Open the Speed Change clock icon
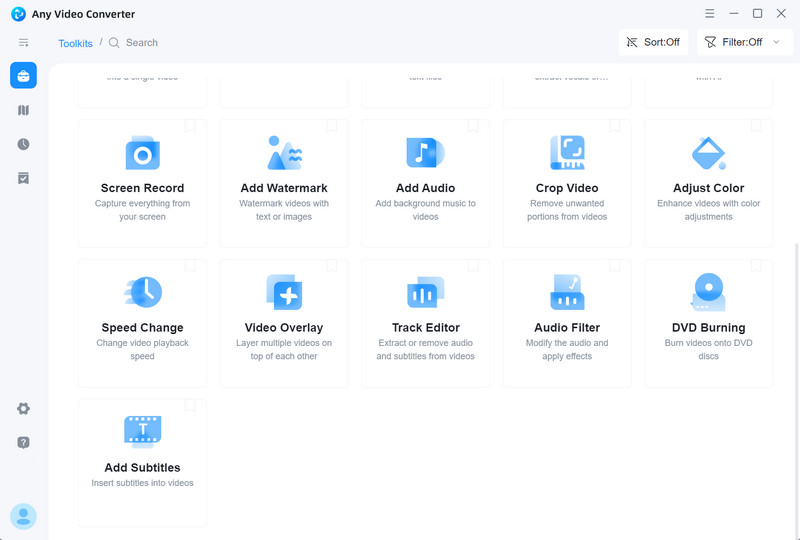 pyautogui.click(x=143, y=292)
